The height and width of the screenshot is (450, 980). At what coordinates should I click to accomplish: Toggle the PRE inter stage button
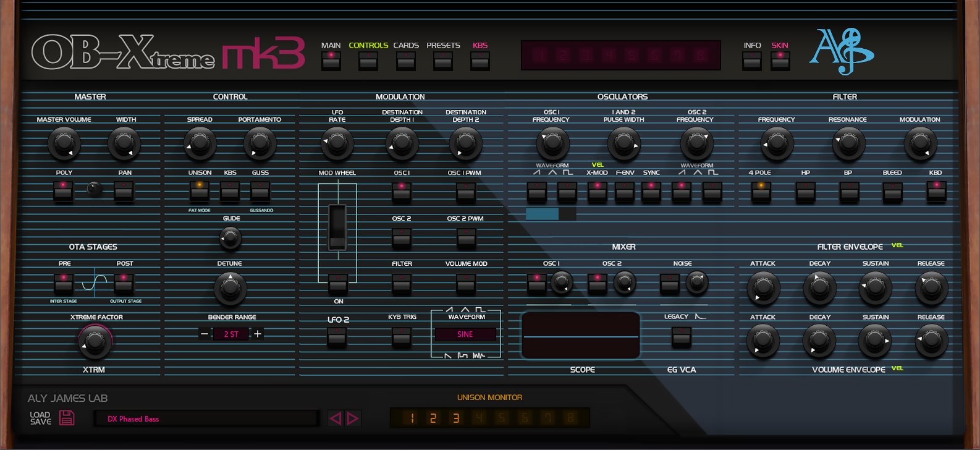tap(64, 284)
